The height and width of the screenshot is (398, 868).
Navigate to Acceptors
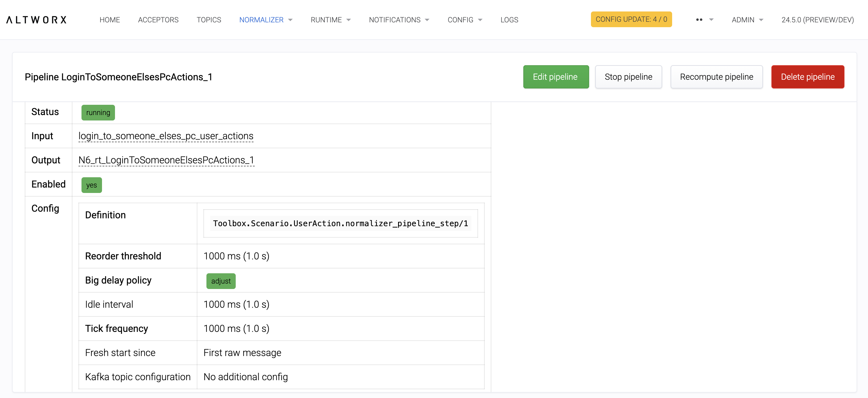coord(158,20)
